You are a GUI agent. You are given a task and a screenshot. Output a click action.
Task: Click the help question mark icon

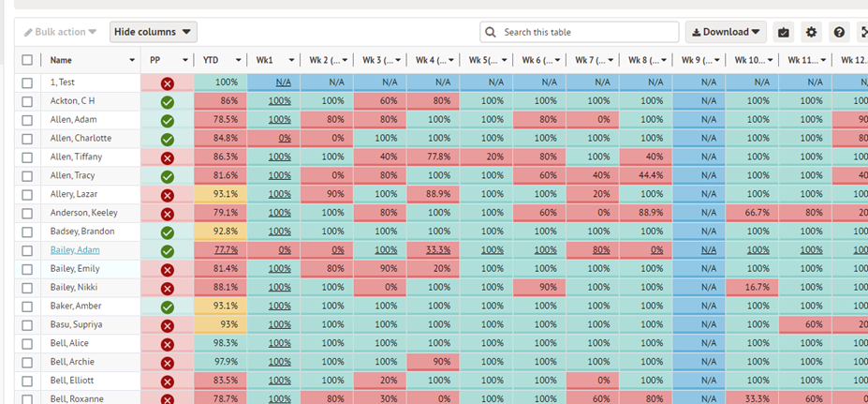point(839,32)
